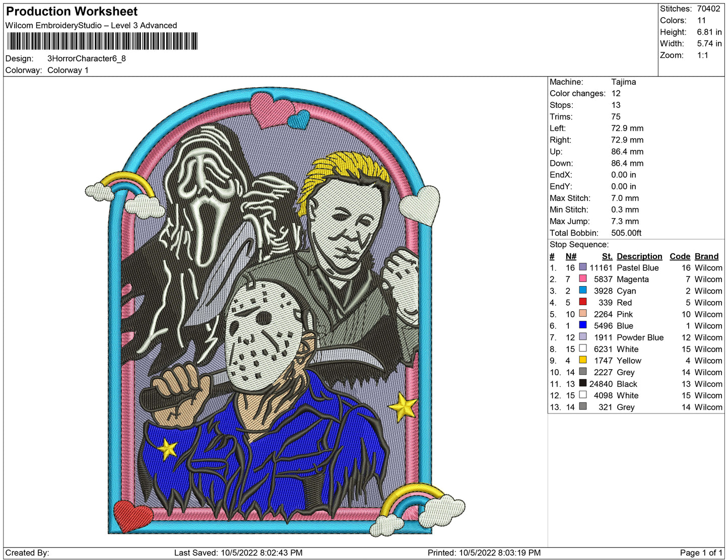Select the Red color swatch in row 4
The width and height of the screenshot is (728, 560).
pos(583,302)
